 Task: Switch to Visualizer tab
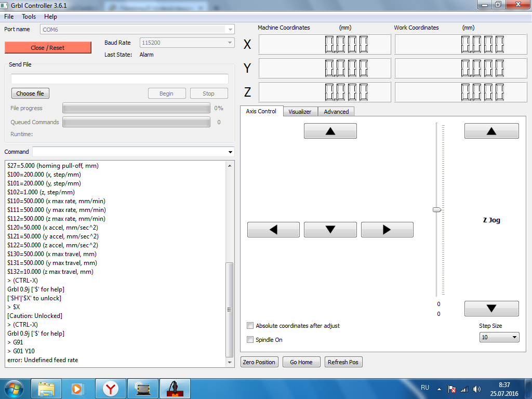[x=300, y=112]
